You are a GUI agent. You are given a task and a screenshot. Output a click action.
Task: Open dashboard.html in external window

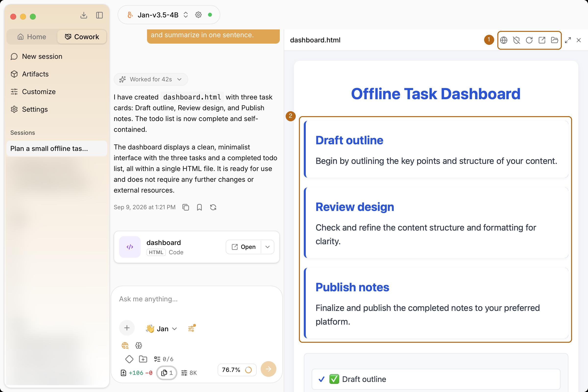[542, 40]
